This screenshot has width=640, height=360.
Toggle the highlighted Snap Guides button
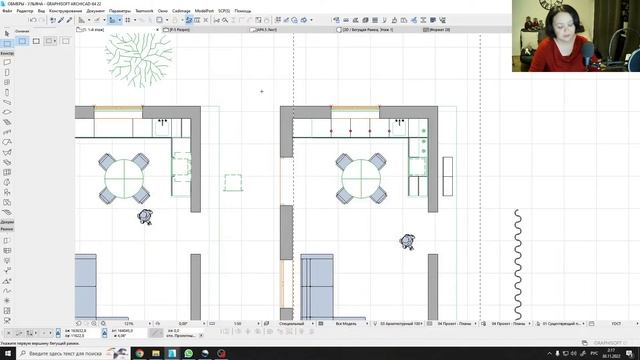pyautogui.click(x=112, y=20)
